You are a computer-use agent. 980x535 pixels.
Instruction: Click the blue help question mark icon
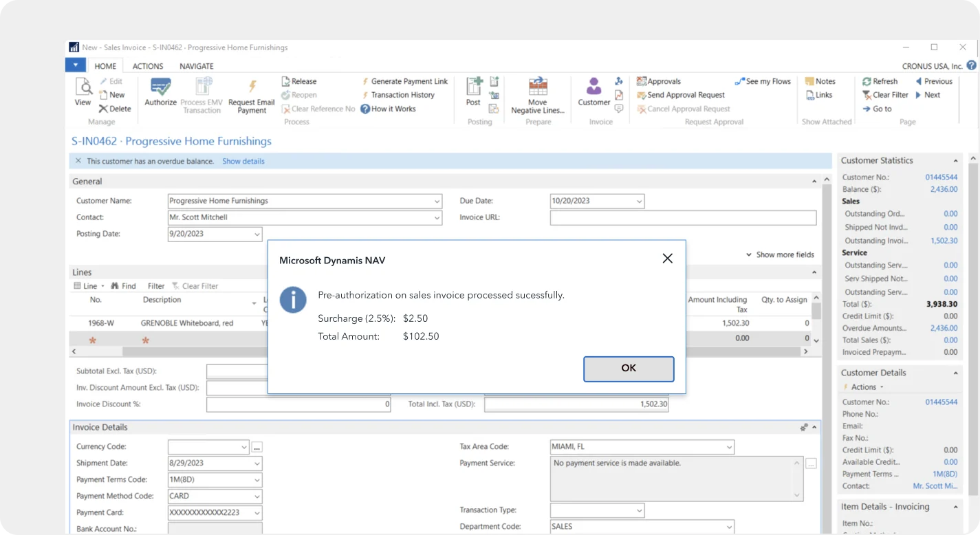point(971,66)
